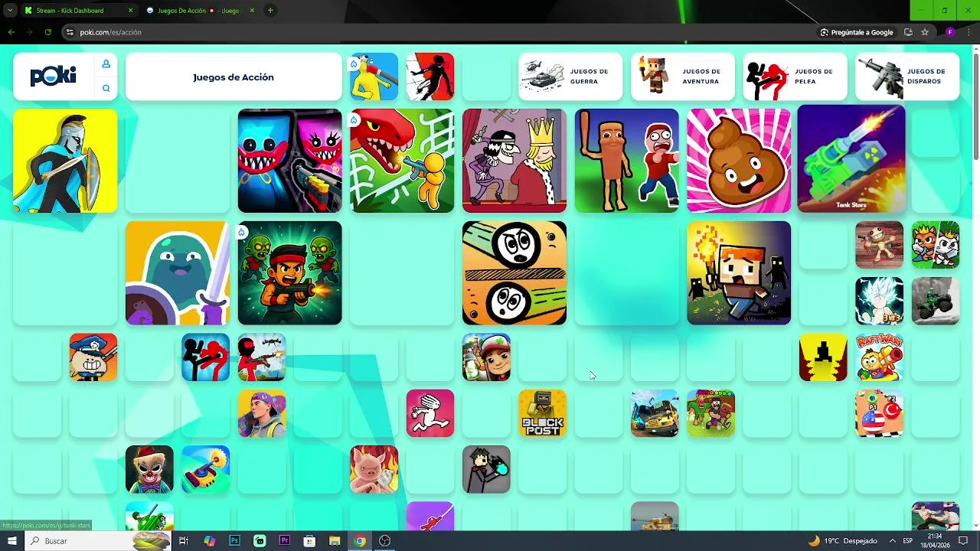Launch Premiere Pro from the taskbar
980x551 pixels.
point(285,541)
